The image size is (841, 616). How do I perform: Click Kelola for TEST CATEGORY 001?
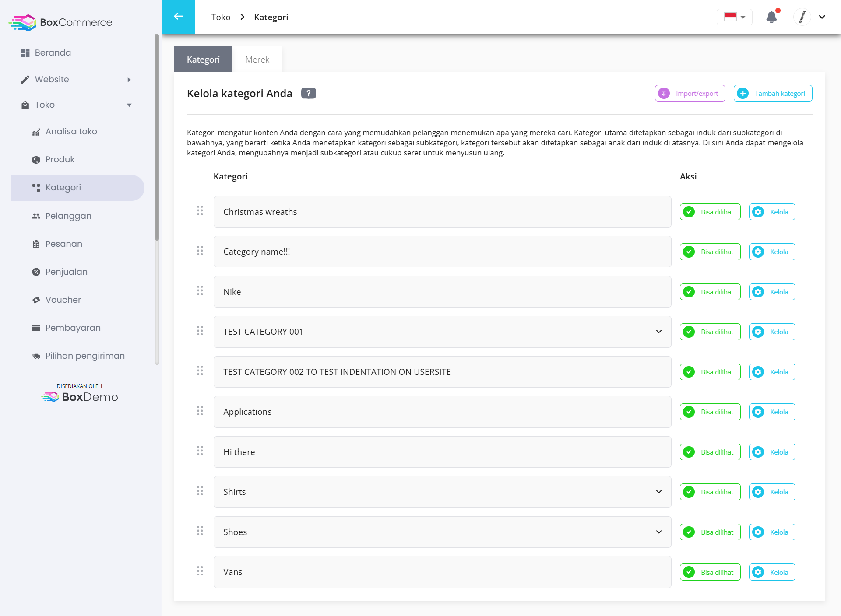[772, 332]
